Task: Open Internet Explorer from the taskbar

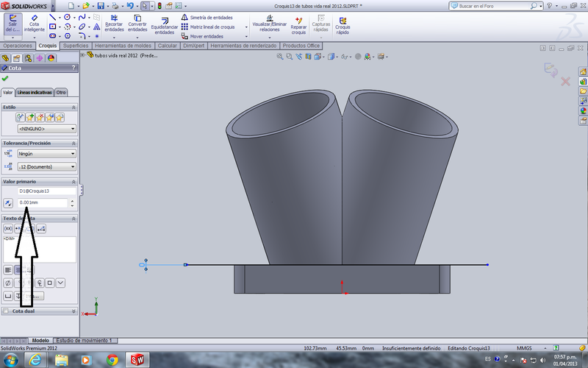Action: [x=35, y=360]
